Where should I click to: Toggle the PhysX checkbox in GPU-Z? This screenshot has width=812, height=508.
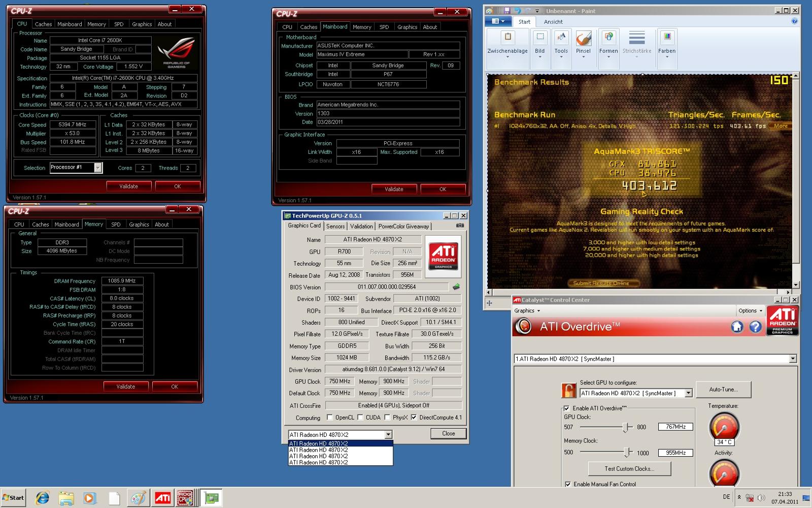tap(387, 418)
